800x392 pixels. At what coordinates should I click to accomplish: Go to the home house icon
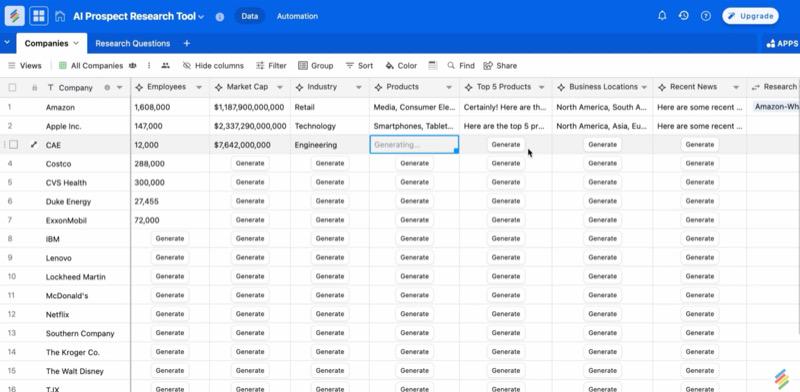[60, 16]
